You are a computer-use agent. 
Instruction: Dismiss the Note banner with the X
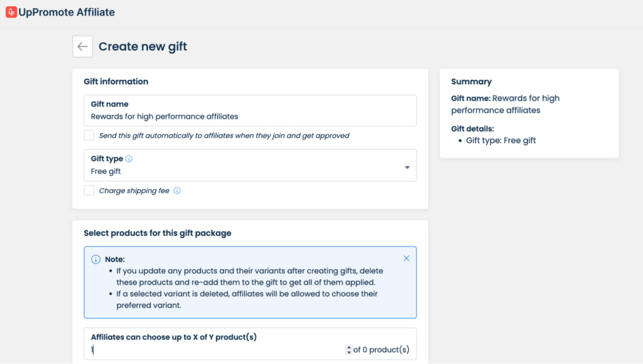406,258
